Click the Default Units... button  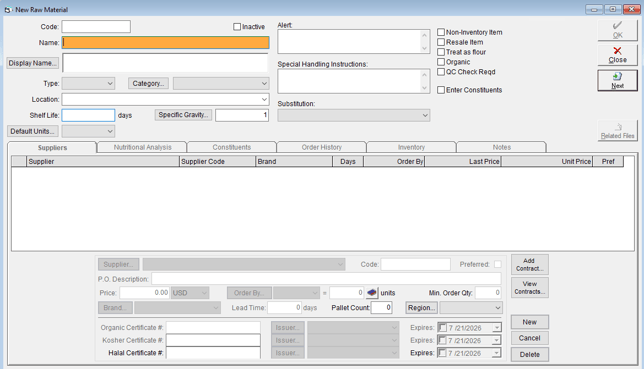pos(32,131)
